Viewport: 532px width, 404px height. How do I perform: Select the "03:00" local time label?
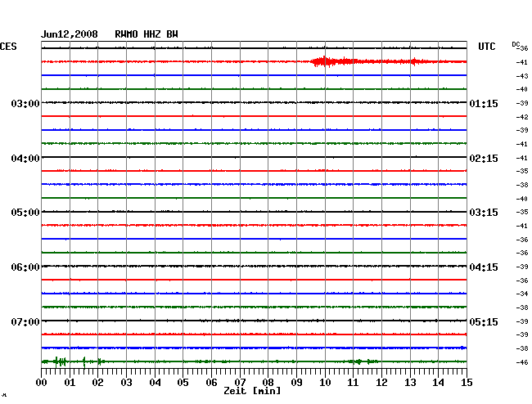point(25,103)
